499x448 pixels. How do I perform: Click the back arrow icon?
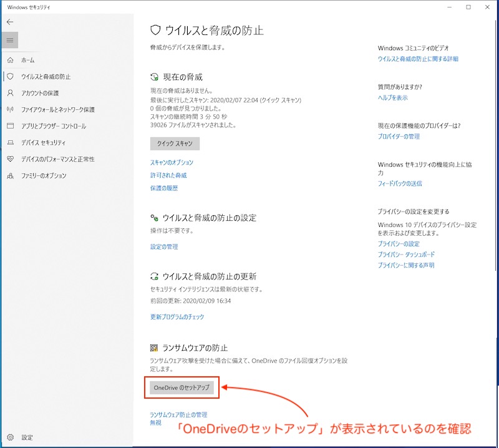[x=10, y=22]
